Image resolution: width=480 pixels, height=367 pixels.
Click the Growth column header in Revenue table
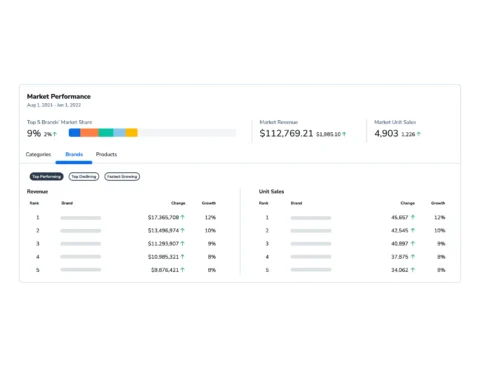click(x=209, y=203)
